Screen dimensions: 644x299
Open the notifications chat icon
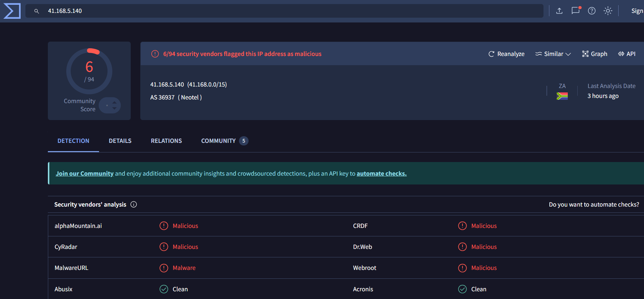point(576,11)
